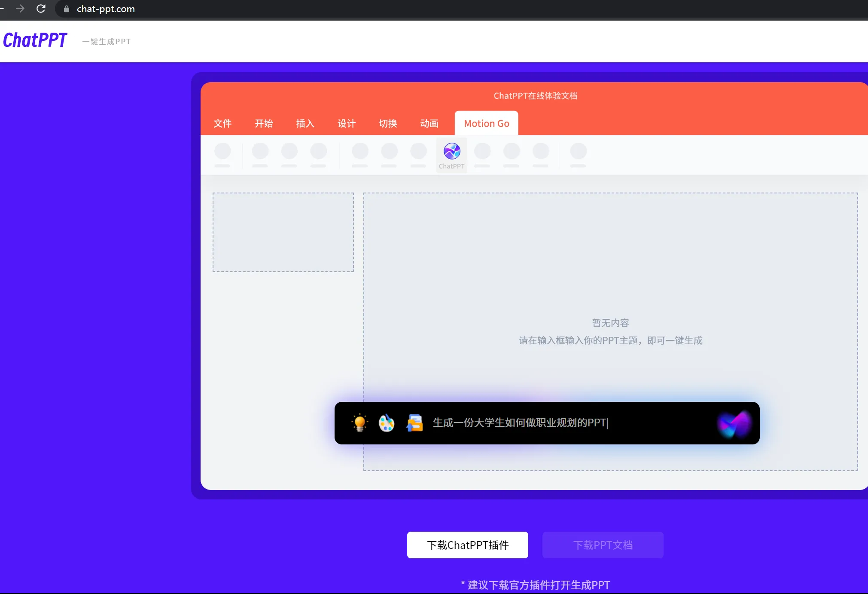Click the 下载PPT文档 button
Viewport: 868px width, 594px height.
(x=603, y=545)
